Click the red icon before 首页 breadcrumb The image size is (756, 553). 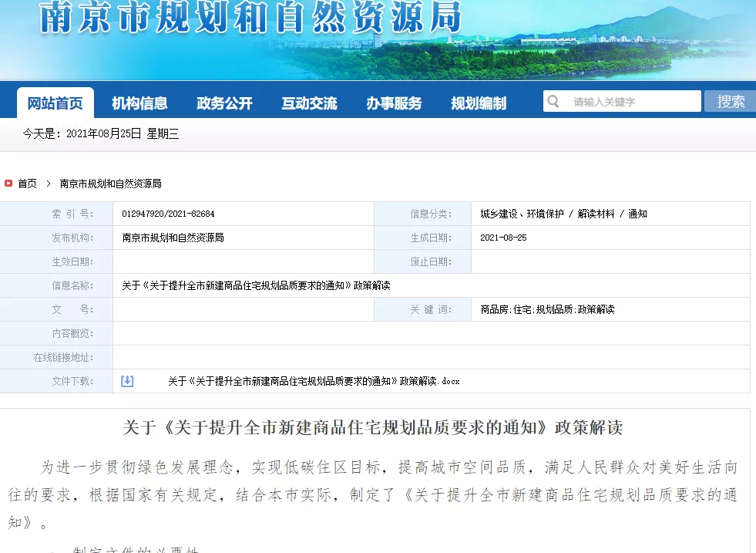8,184
